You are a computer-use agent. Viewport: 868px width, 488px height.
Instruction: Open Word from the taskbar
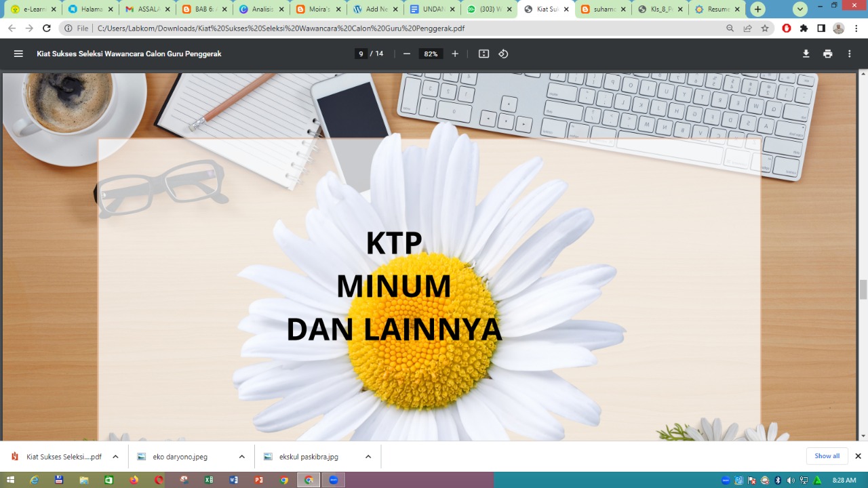[x=234, y=480]
